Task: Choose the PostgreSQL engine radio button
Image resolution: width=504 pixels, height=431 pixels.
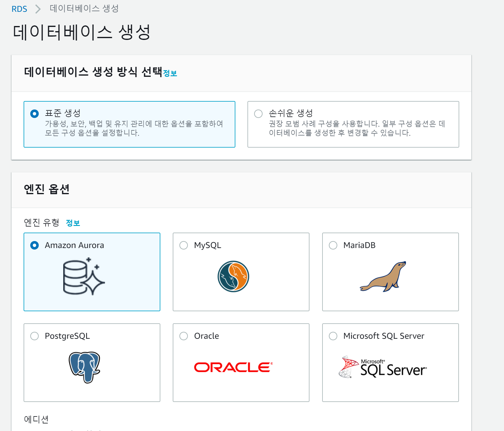Action: pos(34,336)
